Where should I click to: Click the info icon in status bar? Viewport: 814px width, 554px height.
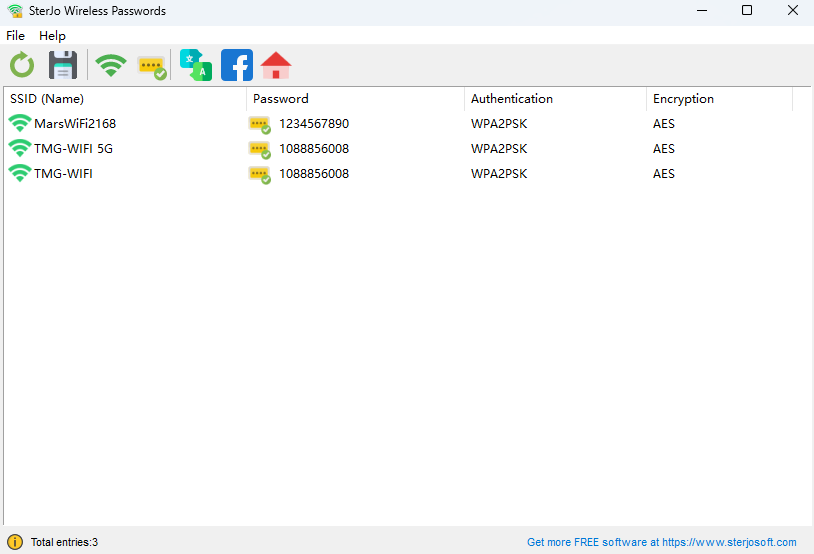(15, 542)
